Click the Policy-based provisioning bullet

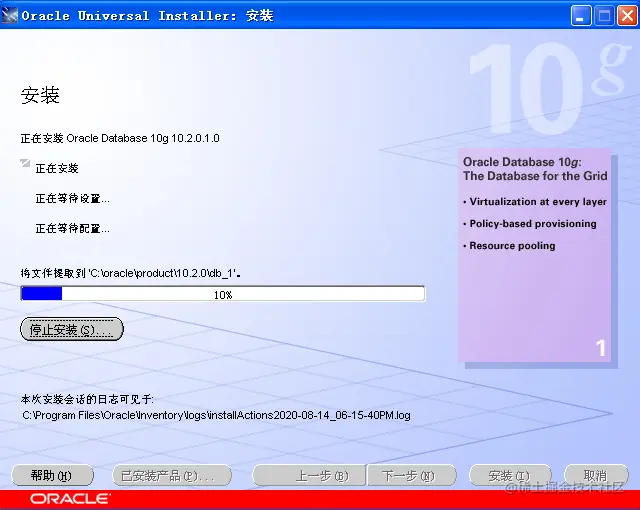(x=530, y=224)
